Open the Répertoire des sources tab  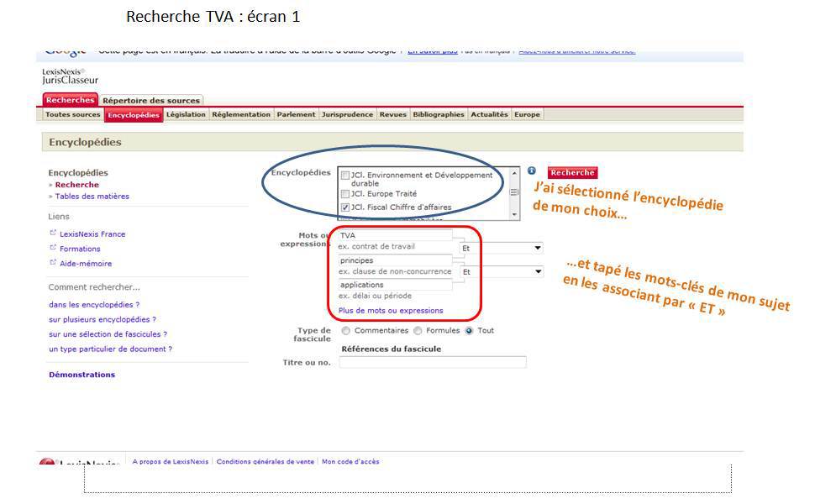[x=151, y=101]
